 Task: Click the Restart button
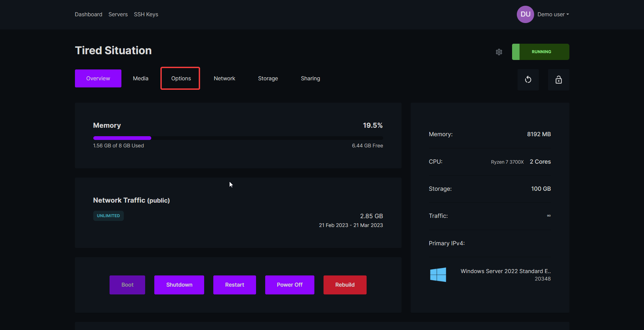click(x=234, y=285)
